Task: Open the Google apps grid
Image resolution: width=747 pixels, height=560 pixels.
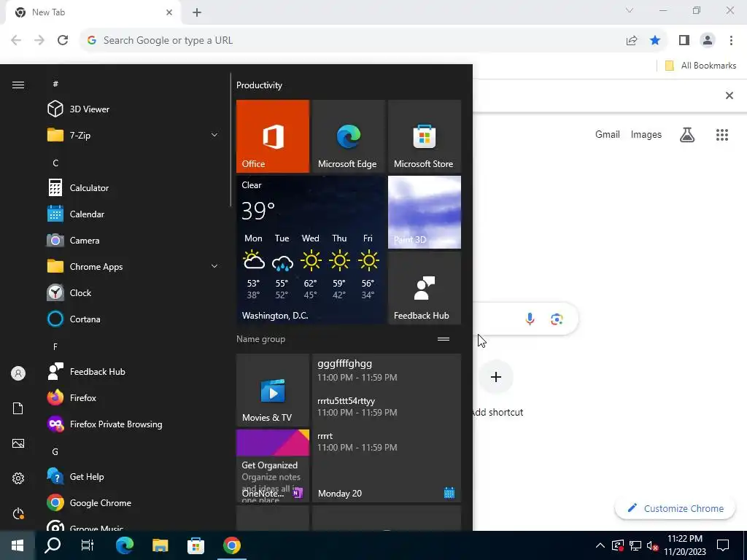Action: [722, 135]
